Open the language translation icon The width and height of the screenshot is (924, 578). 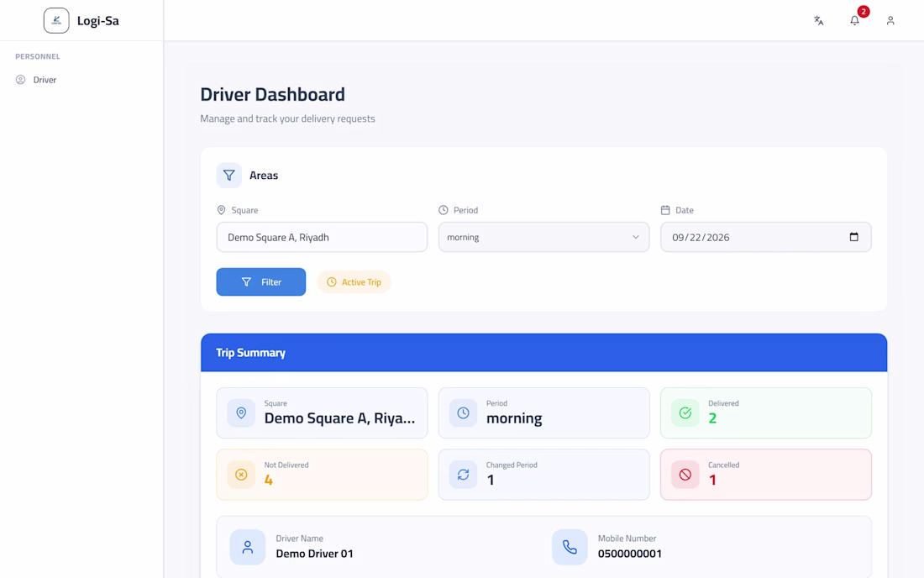818,21
